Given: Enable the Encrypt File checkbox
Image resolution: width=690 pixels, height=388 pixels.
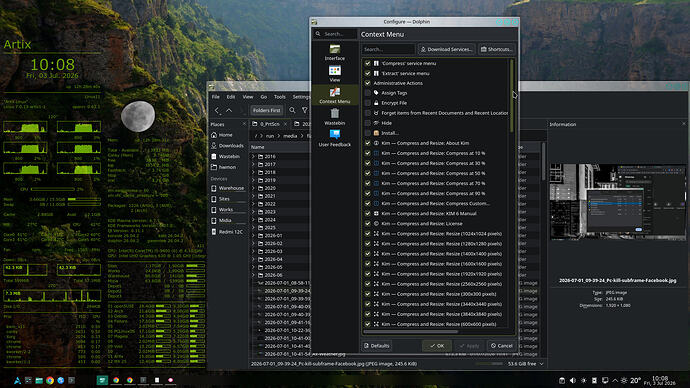Looking at the screenshot, I should coord(367,103).
